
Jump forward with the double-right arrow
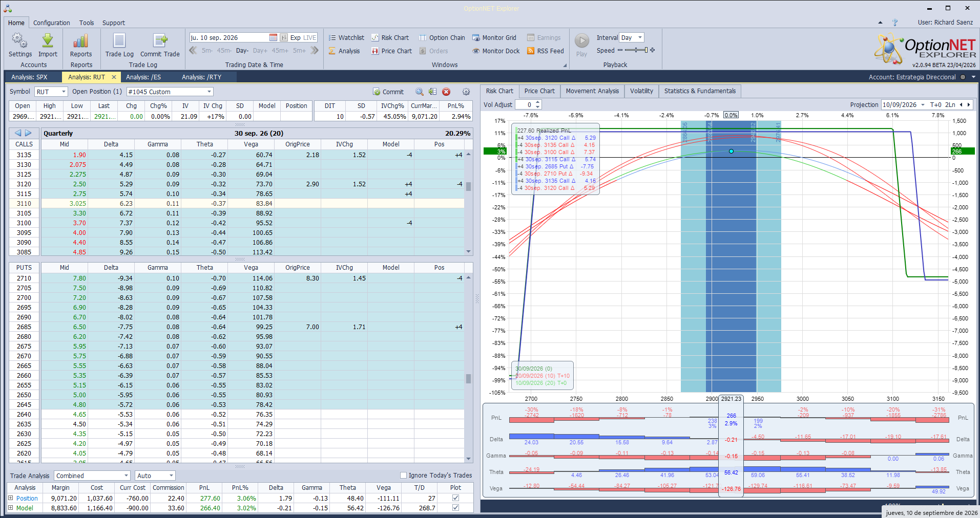[315, 50]
